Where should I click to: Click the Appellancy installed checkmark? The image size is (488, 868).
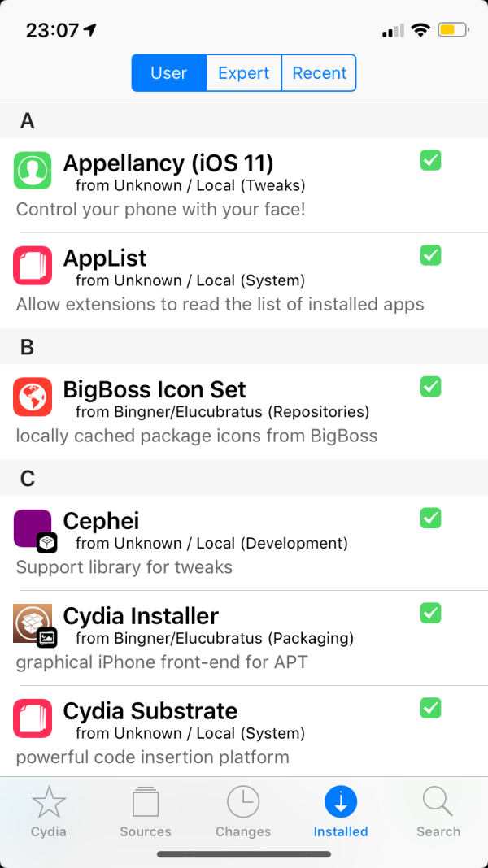pos(431,160)
